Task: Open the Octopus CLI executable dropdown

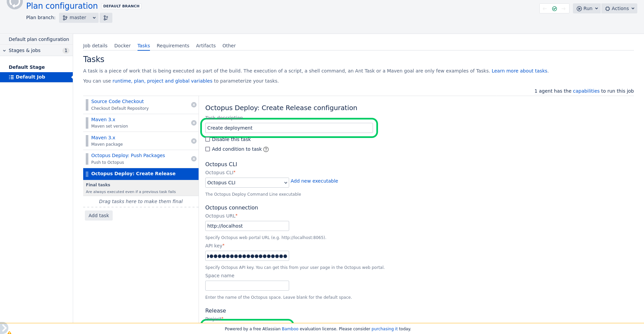Action: coord(247,183)
